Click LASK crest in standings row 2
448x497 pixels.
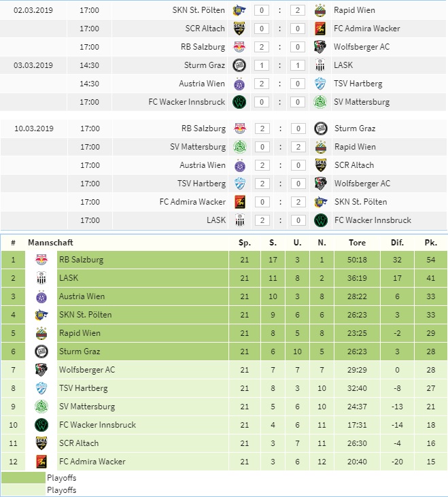(x=41, y=278)
